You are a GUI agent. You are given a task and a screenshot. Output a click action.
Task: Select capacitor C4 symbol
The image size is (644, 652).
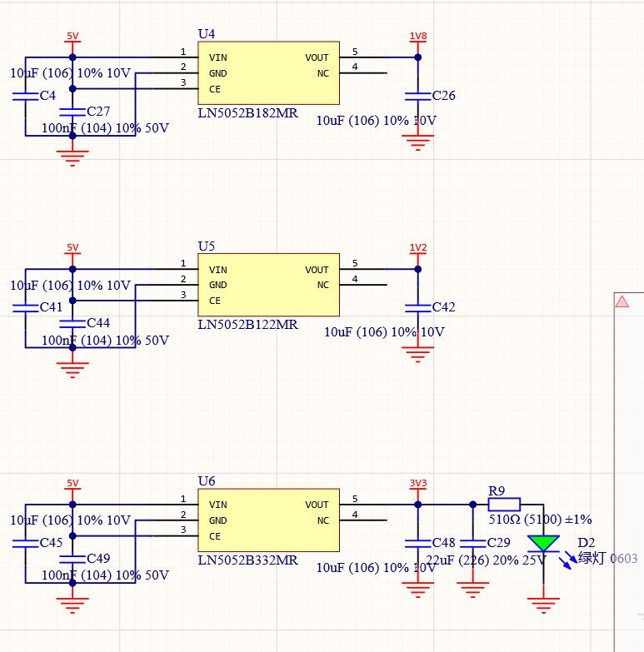point(25,97)
